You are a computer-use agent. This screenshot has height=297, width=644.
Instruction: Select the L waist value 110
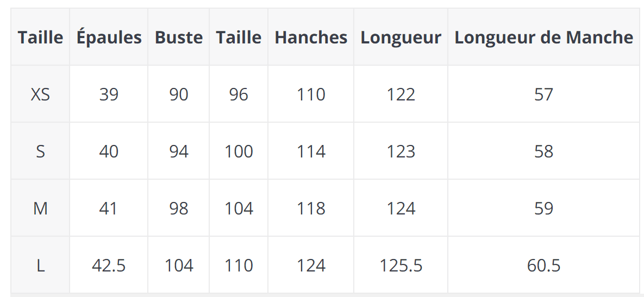click(239, 266)
